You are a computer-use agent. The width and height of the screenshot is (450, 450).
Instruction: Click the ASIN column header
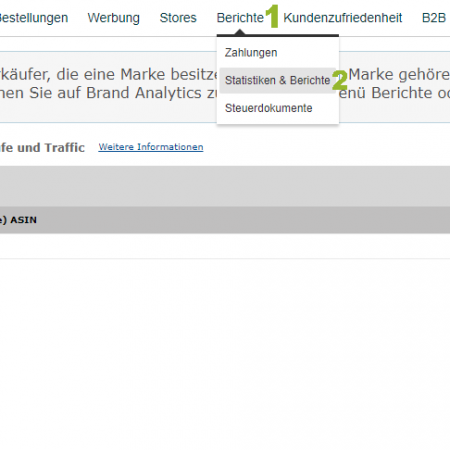click(23, 220)
